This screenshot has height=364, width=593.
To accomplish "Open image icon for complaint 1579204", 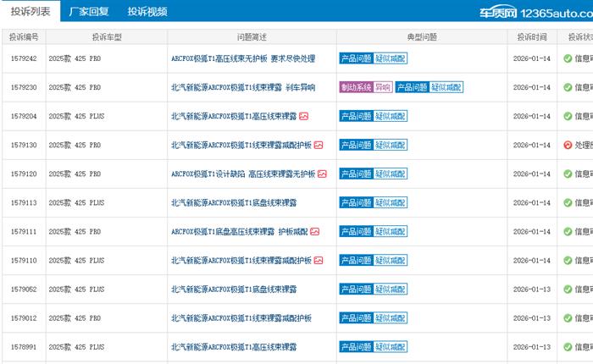I will coord(303,116).
